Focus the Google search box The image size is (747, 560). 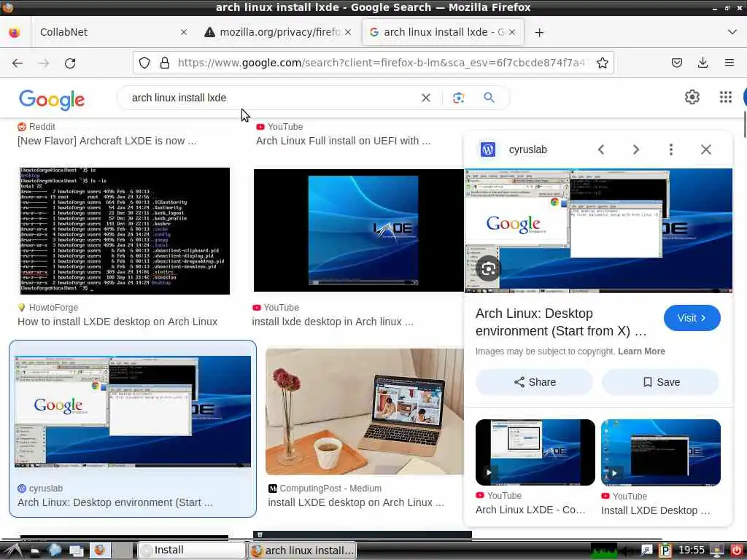271,98
